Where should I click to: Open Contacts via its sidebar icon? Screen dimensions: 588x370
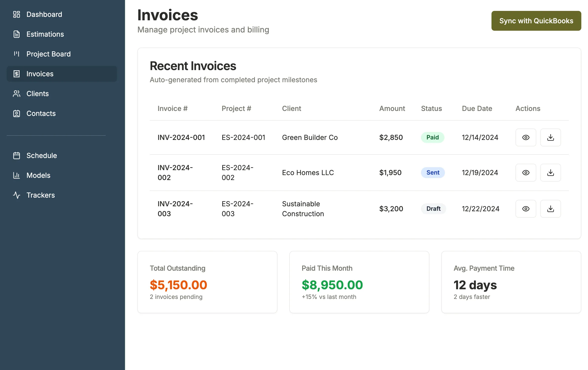pos(16,113)
